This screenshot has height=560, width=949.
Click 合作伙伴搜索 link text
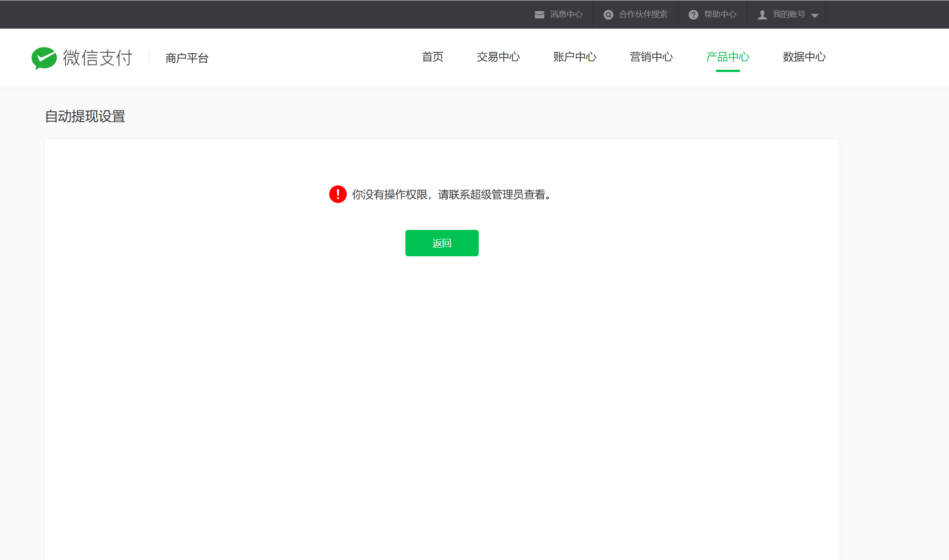643,14
